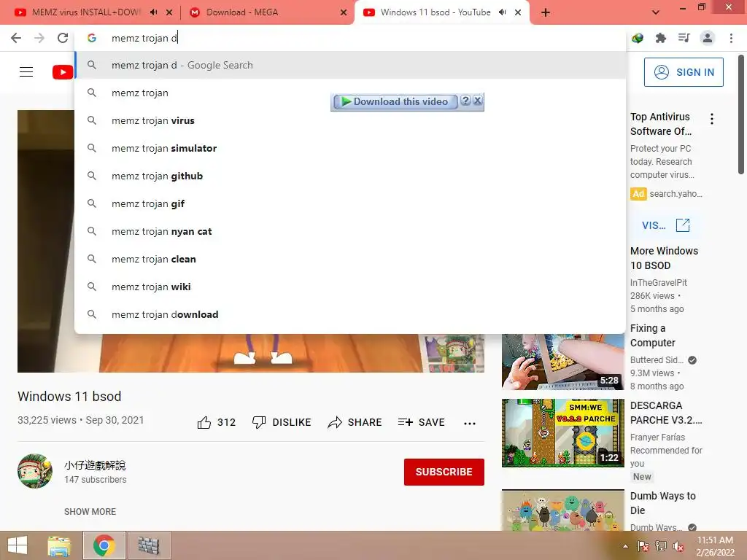The image size is (747, 560).
Task: Click the 'Download this video' button
Action: point(395,102)
